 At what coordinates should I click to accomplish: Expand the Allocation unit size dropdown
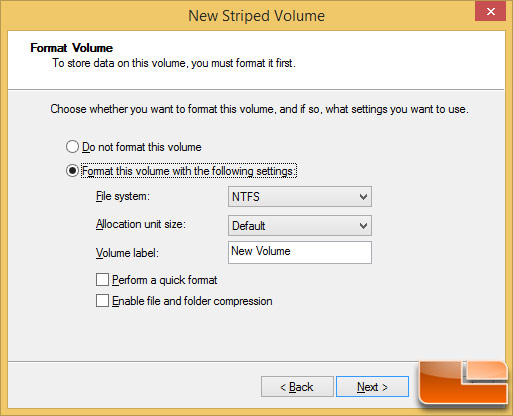300,226
